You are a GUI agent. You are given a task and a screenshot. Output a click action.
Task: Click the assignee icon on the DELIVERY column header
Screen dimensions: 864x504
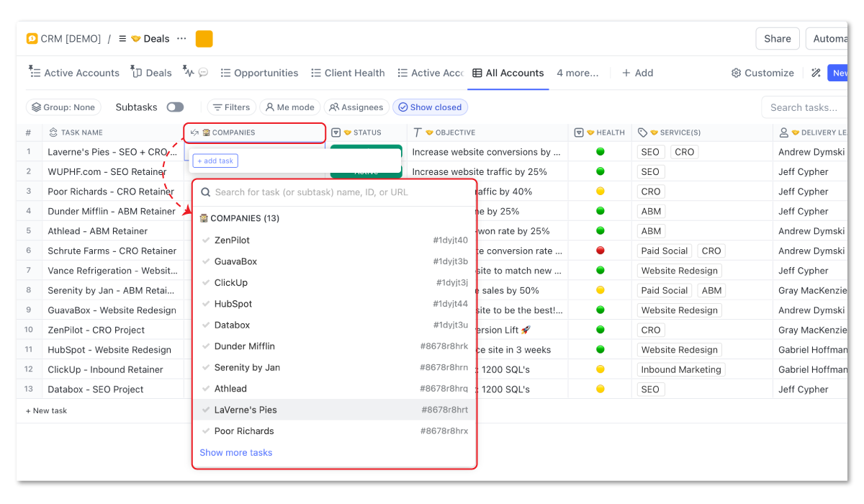(785, 132)
